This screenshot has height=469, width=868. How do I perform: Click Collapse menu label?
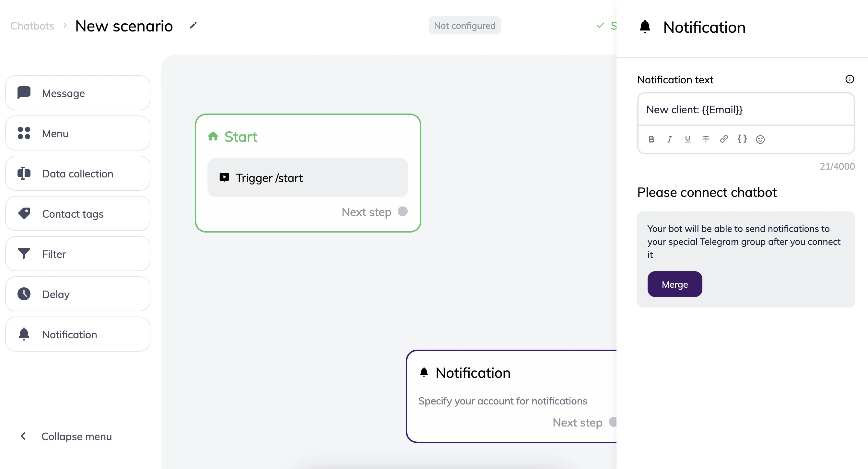(76, 436)
